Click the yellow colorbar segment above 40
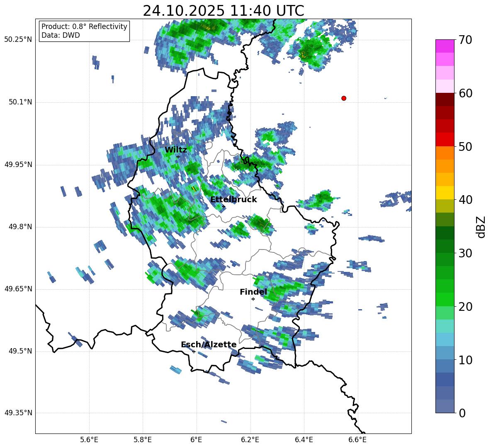This screenshot has height=448, width=491. pos(445,193)
